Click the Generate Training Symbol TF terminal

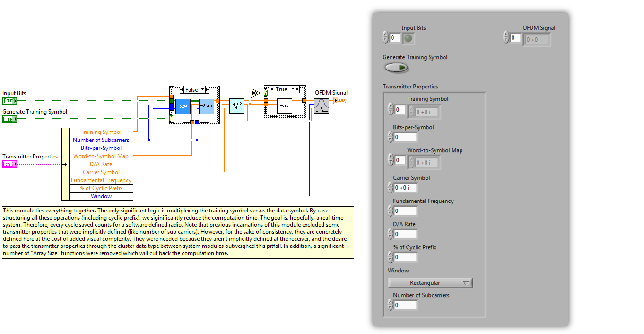point(9,119)
